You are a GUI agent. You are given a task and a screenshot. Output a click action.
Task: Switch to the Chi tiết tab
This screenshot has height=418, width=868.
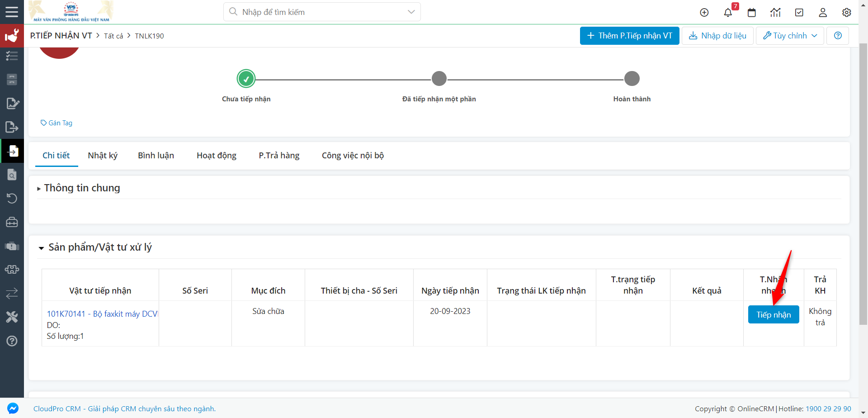(56, 156)
